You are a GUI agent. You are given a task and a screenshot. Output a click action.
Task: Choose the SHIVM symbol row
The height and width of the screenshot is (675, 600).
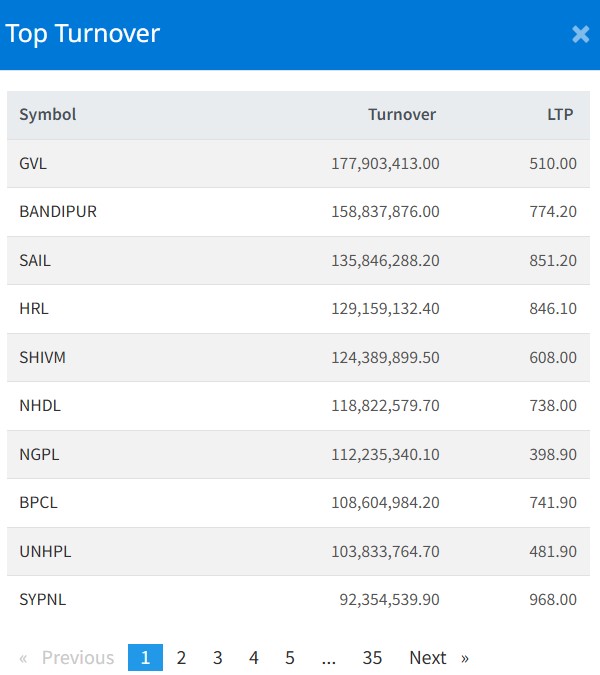coord(42,357)
